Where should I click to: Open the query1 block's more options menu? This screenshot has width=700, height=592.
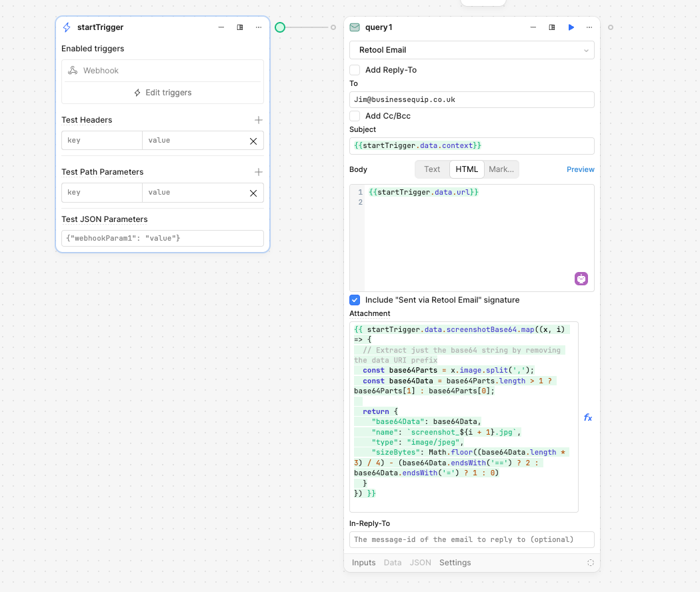(x=589, y=27)
